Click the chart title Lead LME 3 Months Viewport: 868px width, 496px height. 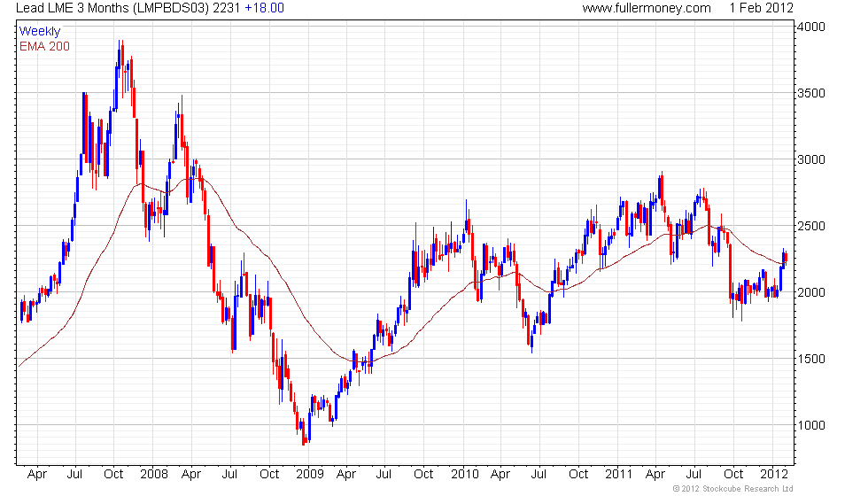point(72,8)
